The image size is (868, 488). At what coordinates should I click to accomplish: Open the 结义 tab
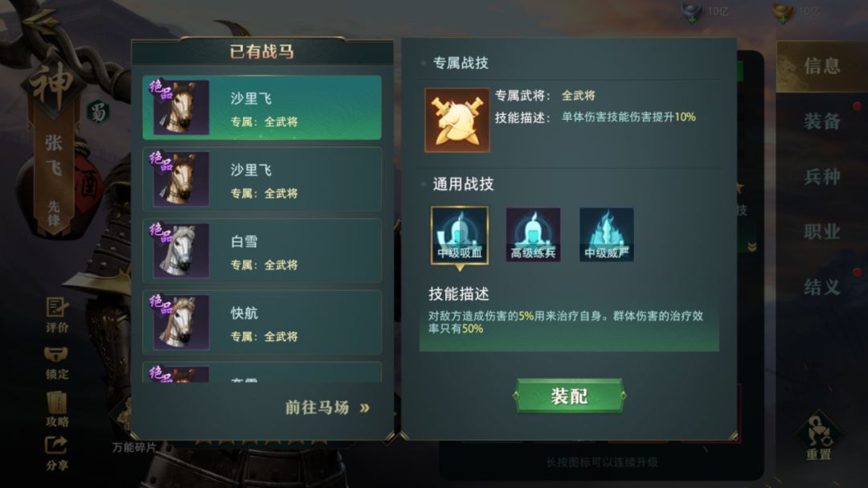[x=822, y=287]
